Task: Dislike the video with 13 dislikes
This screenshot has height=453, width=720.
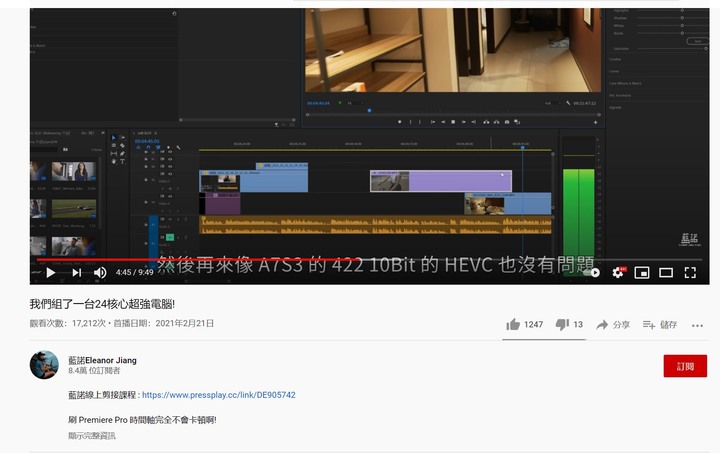Action: point(569,324)
